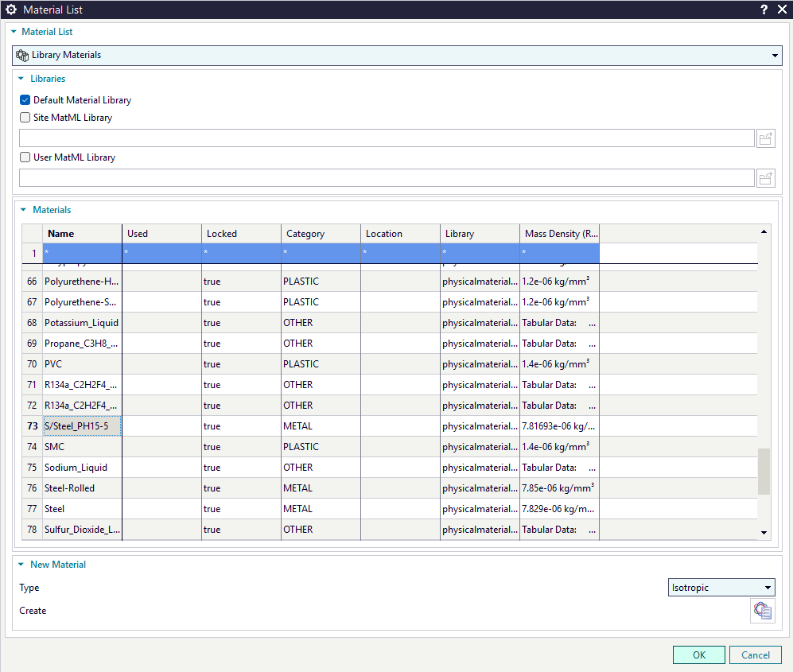Click browse icon for Site MatML Library

tap(765, 138)
